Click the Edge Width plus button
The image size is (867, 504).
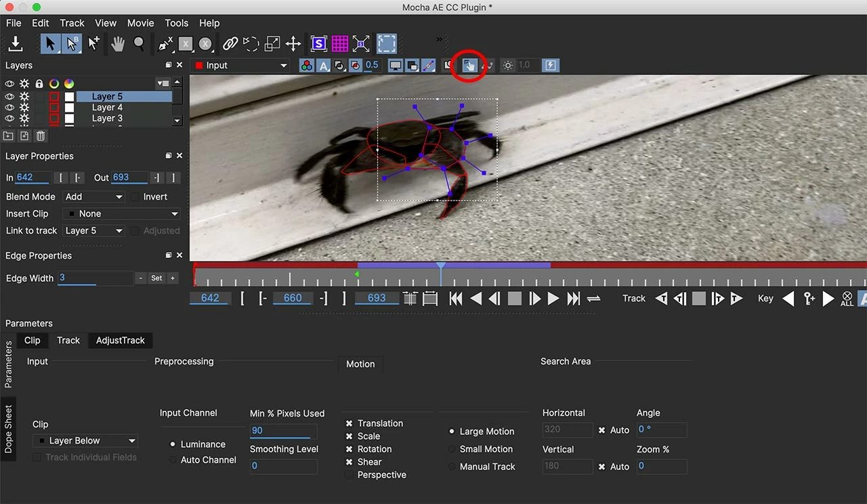[173, 278]
